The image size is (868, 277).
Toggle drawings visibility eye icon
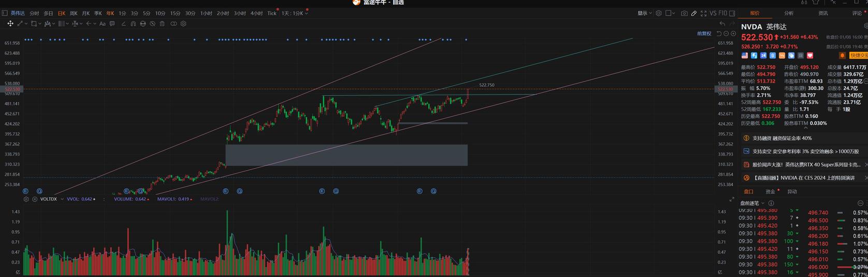152,23
